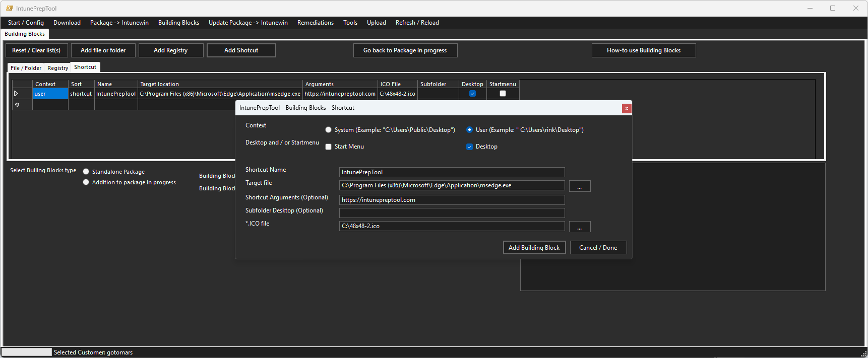
Task: Switch to File / Folder tab
Action: coord(26,68)
